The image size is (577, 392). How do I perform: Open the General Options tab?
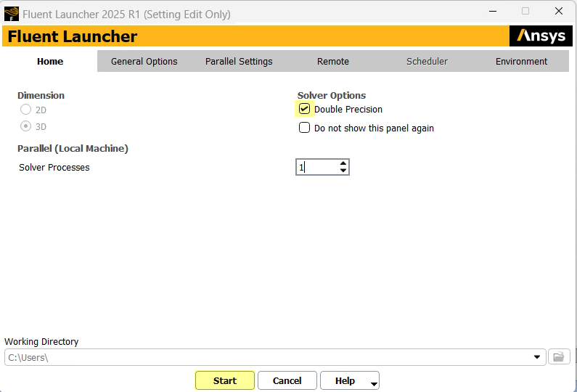click(x=144, y=62)
